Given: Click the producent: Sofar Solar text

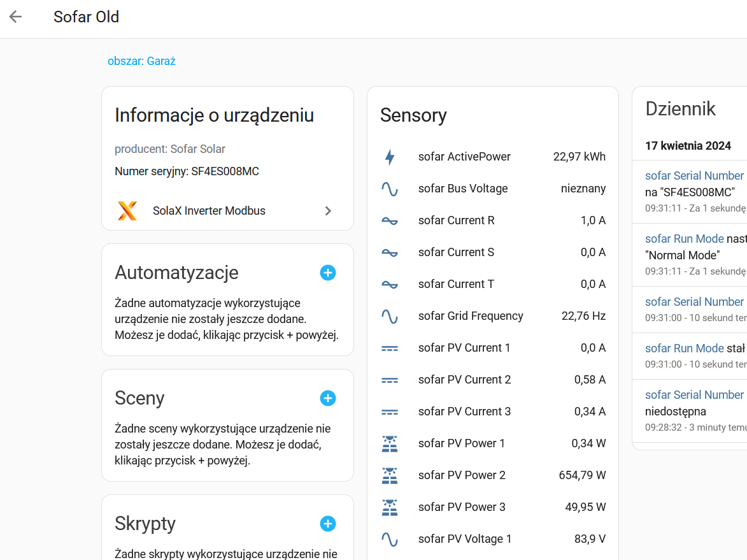Looking at the screenshot, I should (x=169, y=149).
